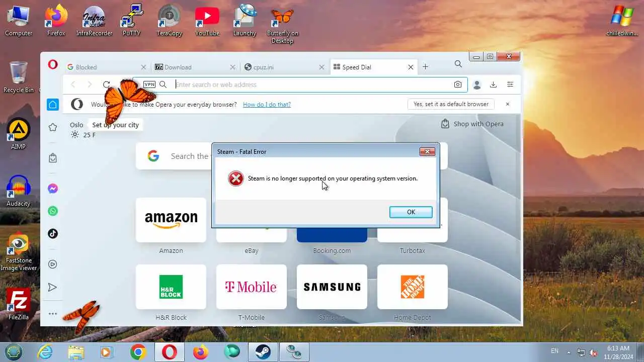Image resolution: width=644 pixels, height=362 pixels.
Task: Open the T-Mobile speed dial tile
Action: tap(252, 287)
